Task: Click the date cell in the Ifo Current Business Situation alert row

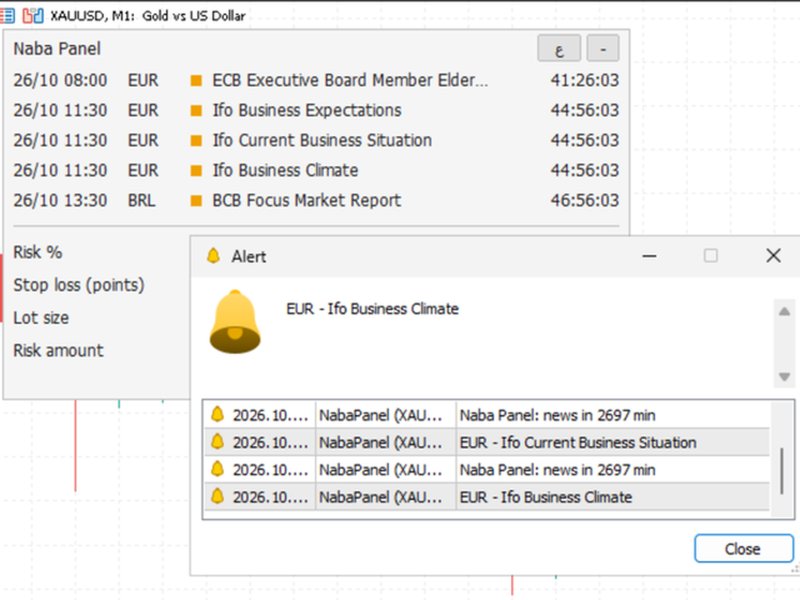Action: (x=270, y=442)
